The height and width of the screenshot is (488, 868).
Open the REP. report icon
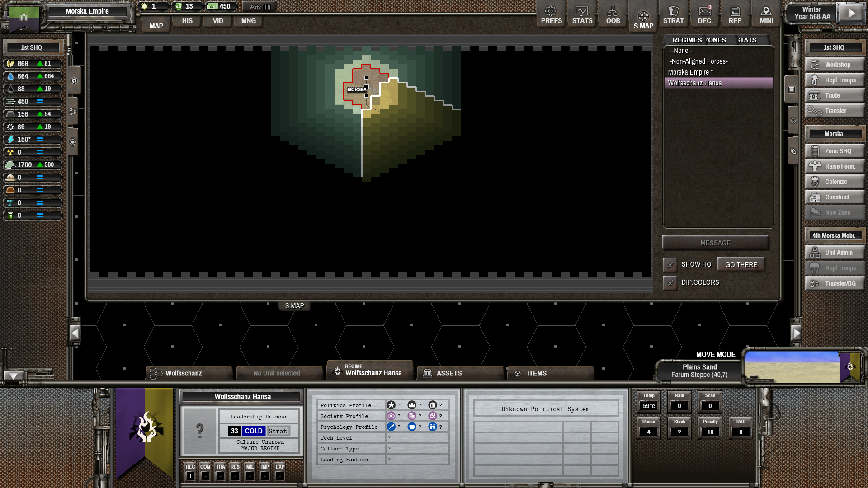(735, 14)
